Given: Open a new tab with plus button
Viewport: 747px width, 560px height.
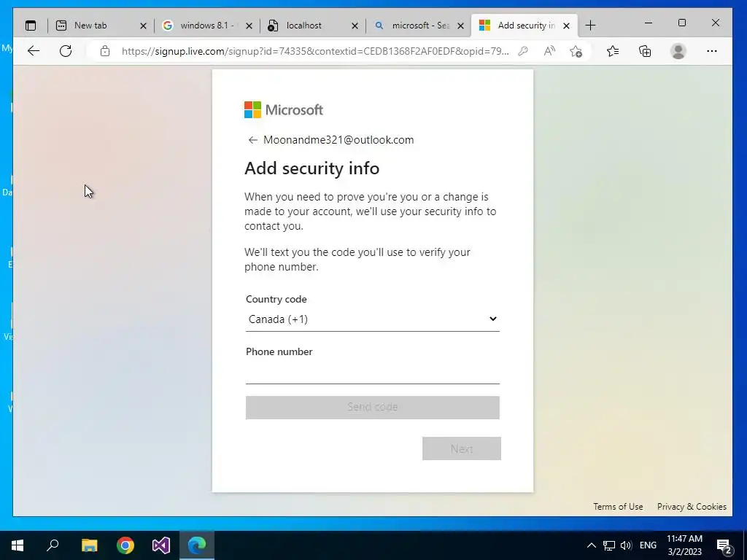Looking at the screenshot, I should (x=590, y=26).
